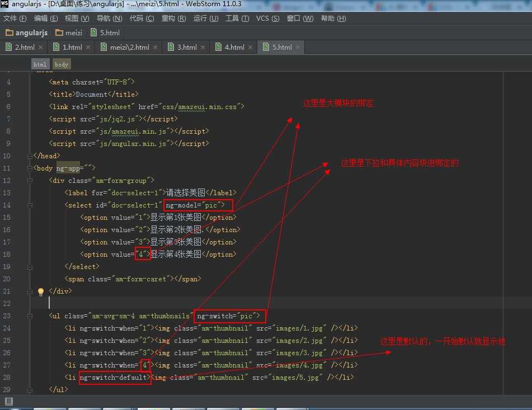Click the html file icon on 4.html tab

[x=218, y=47]
